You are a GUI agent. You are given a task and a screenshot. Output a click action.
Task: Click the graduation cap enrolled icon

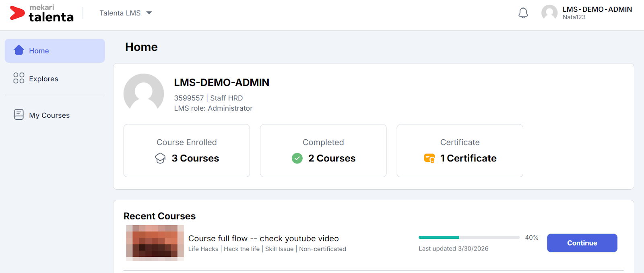pyautogui.click(x=160, y=158)
